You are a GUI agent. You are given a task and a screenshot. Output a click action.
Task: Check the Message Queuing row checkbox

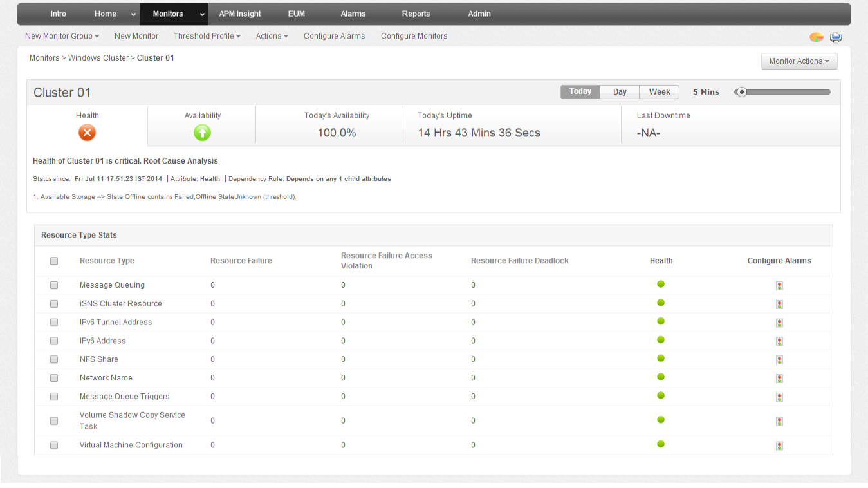coord(54,285)
